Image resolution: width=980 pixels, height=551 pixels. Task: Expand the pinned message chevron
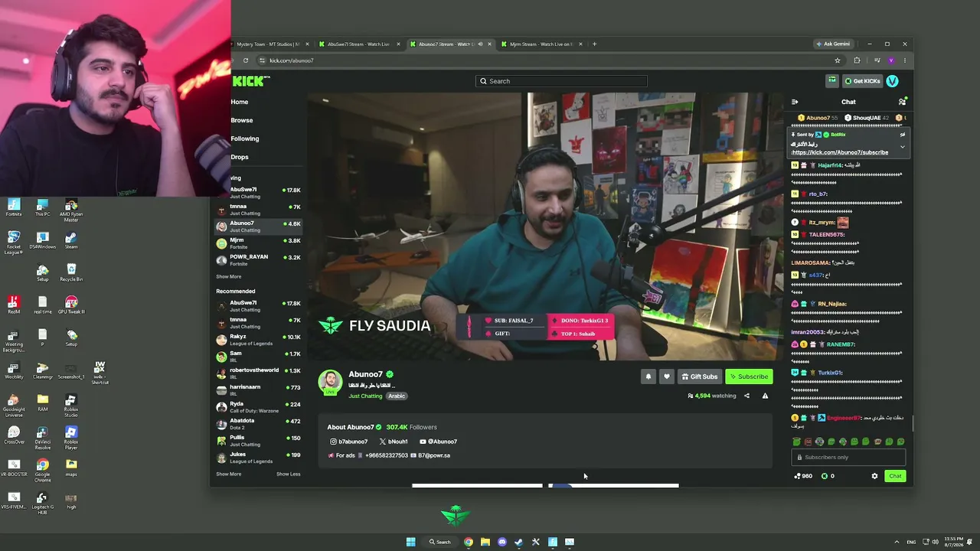pyautogui.click(x=903, y=146)
